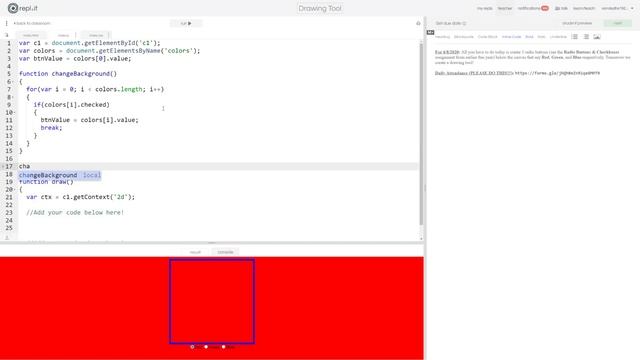Click the green save button
Image resolution: width=640 pixels, height=360 pixels.
coord(618,23)
